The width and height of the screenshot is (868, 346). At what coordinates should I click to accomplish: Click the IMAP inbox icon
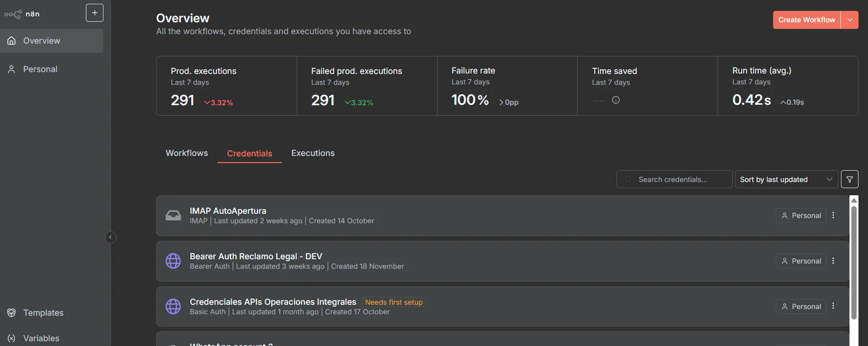[173, 216]
